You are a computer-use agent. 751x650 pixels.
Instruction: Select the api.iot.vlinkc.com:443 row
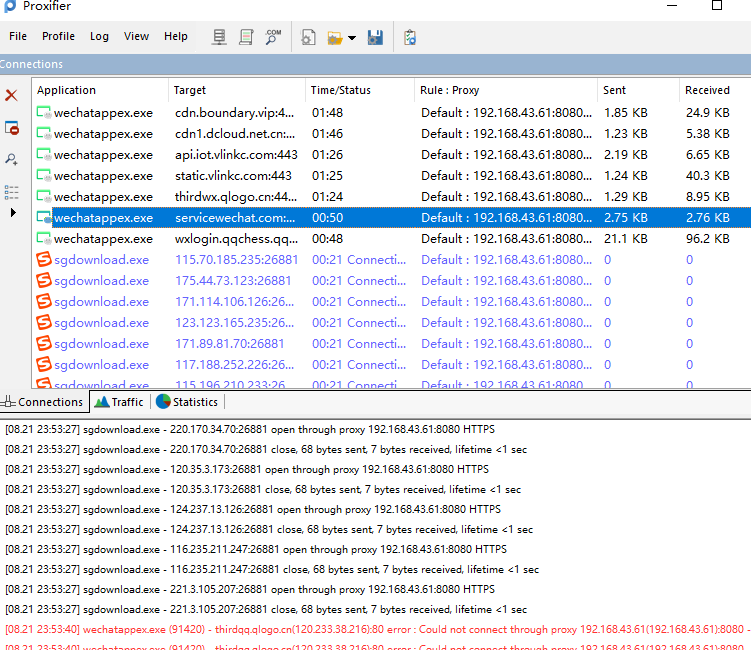point(392,155)
